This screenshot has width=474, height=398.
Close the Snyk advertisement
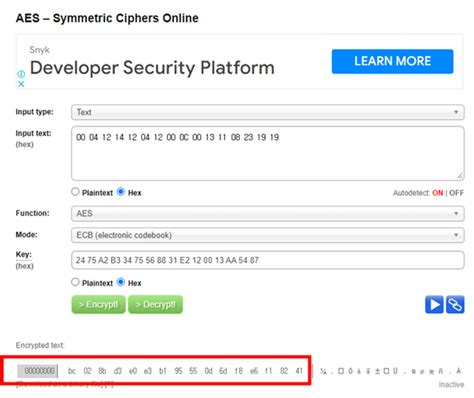click(21, 84)
